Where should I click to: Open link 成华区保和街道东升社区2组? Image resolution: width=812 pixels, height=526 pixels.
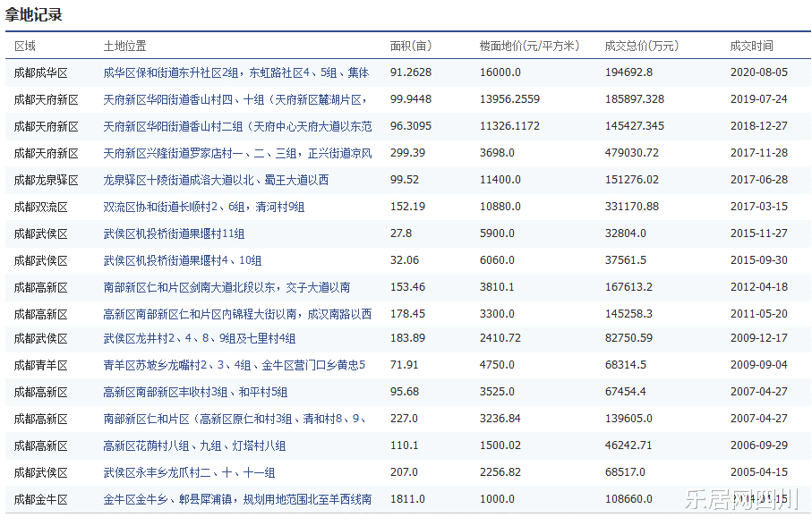coord(236,73)
